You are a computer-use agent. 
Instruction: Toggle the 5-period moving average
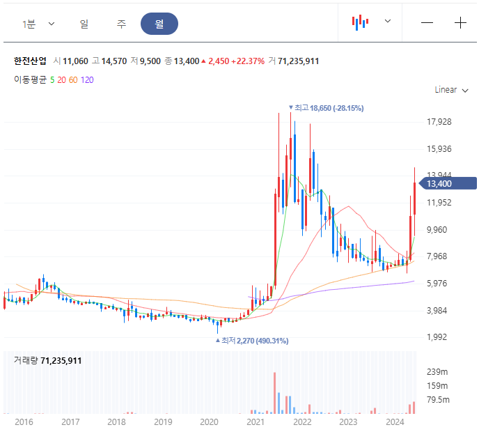click(52, 80)
